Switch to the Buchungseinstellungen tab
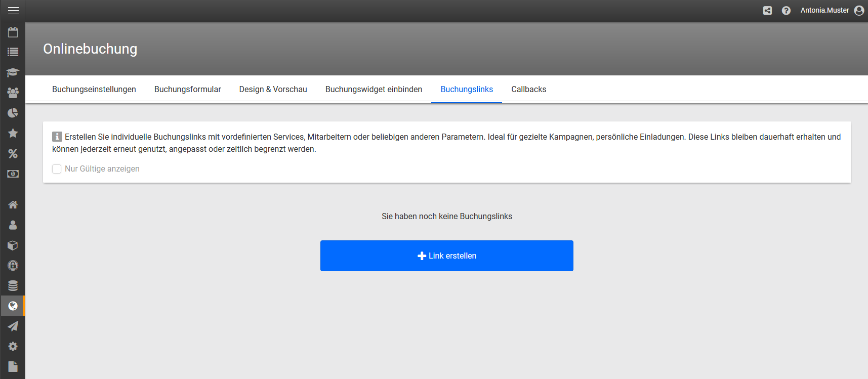The image size is (868, 379). [94, 90]
